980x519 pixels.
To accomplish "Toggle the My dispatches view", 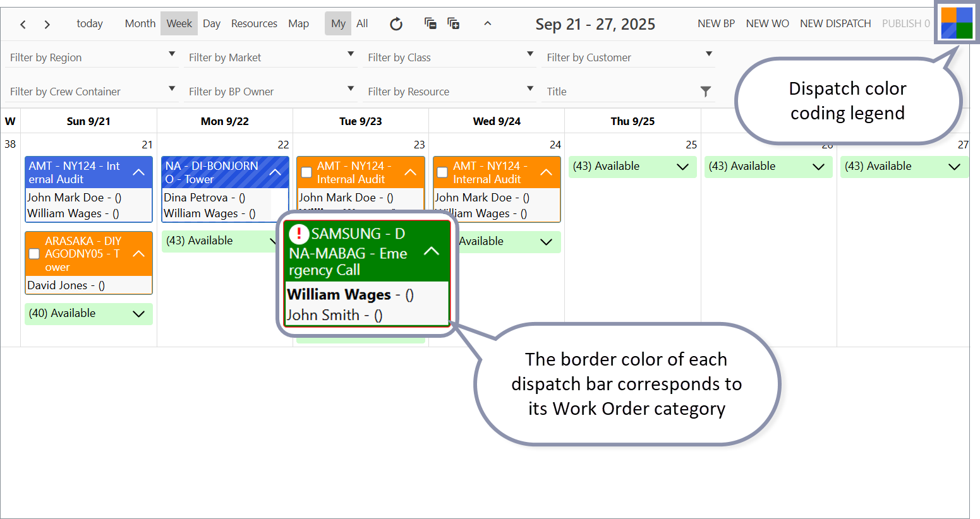I will pyautogui.click(x=338, y=23).
